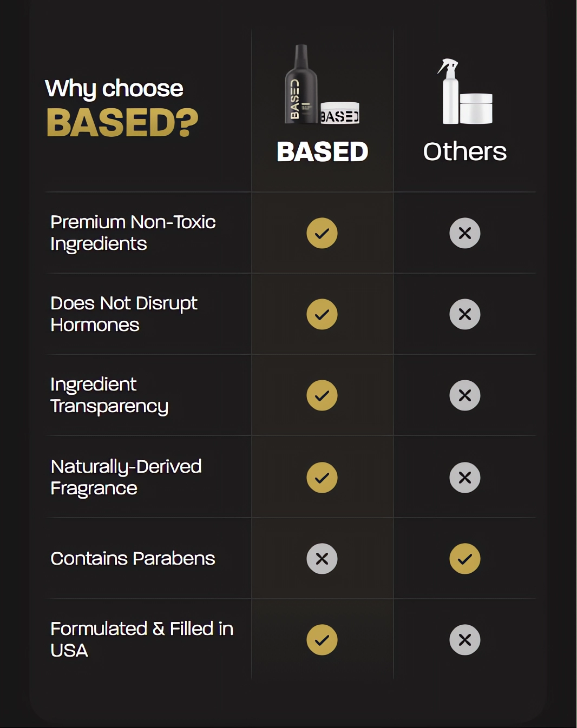The width and height of the screenshot is (577, 728).
Task: Click the Ingredient Transparency row label
Action: point(109,395)
